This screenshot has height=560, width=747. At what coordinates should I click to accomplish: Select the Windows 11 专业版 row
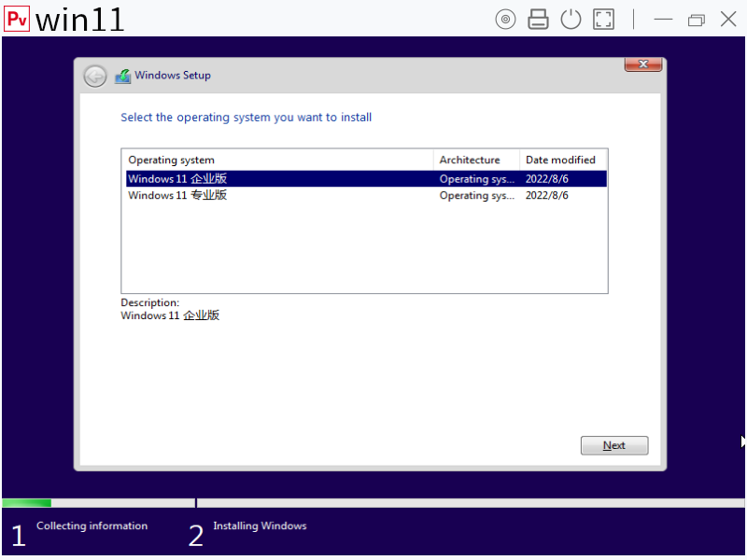click(x=366, y=195)
